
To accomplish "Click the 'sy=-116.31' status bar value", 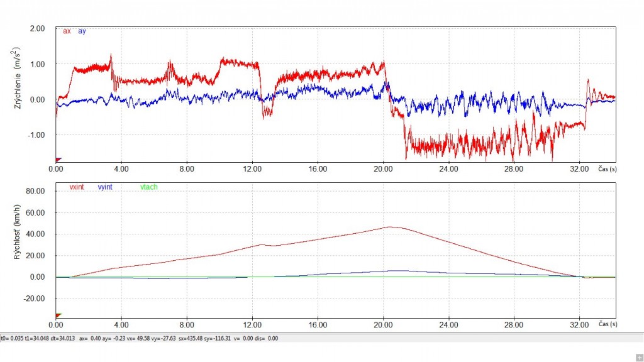I will (217, 339).
